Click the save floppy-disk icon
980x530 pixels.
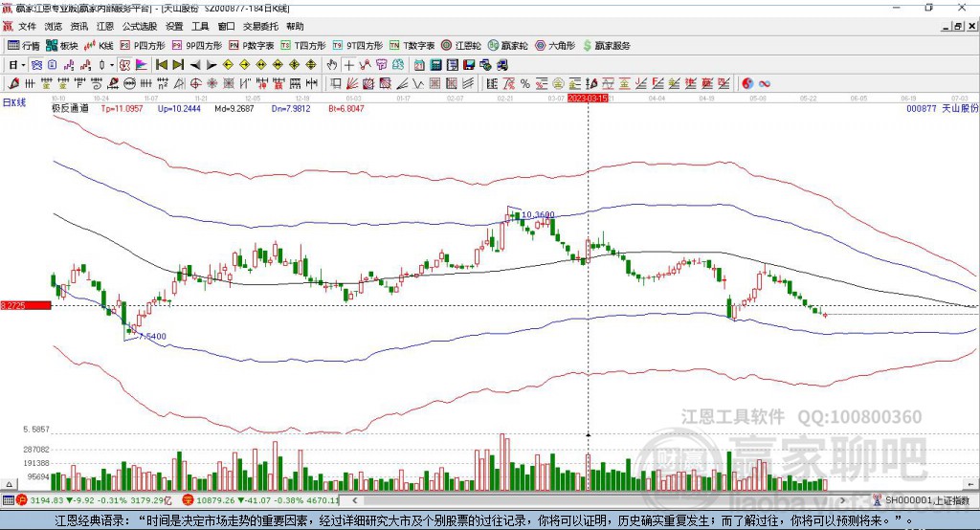tap(469, 65)
